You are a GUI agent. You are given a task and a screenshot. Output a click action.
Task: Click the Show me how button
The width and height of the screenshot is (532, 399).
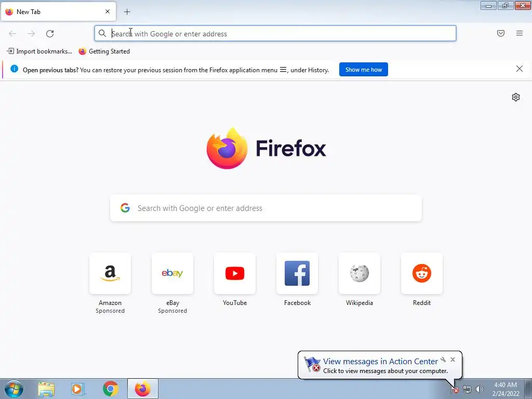tap(363, 70)
